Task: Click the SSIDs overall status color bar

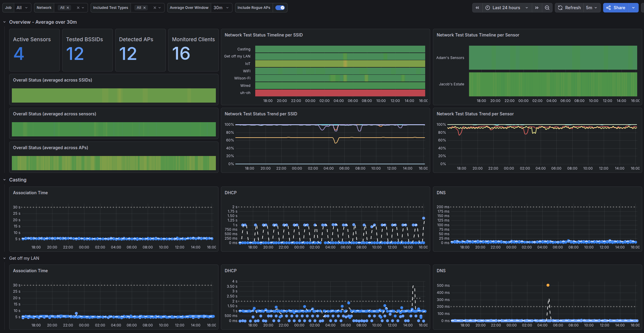Action: point(114,95)
